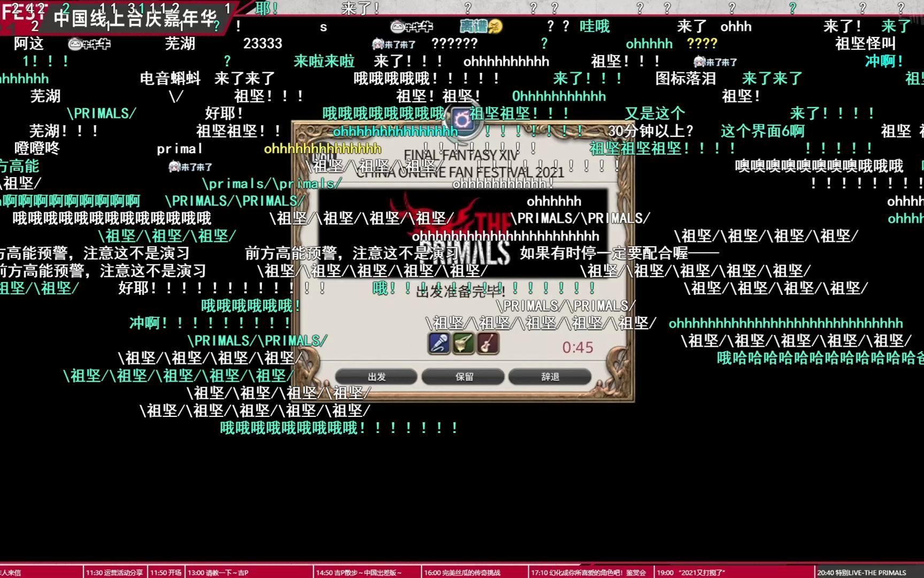
Task: Click the 又是这个 comment
Action: (654, 113)
